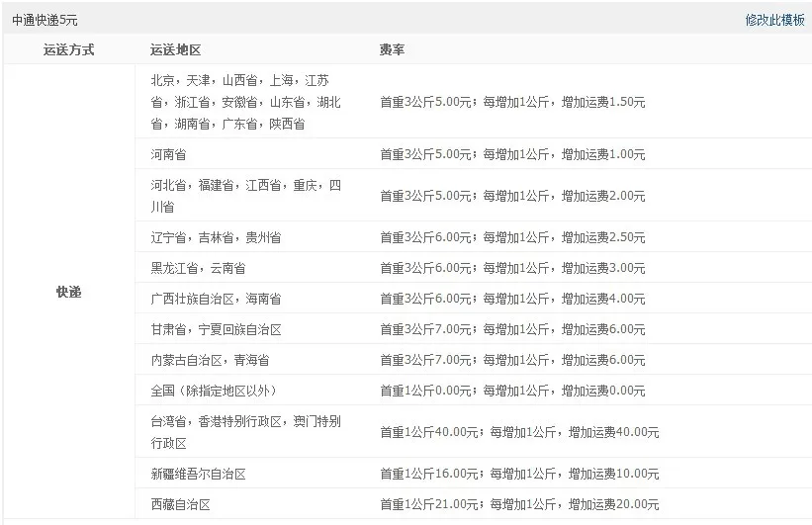
Task: Select the 黑龙江省，云南省 region cell
Action: tap(198, 268)
